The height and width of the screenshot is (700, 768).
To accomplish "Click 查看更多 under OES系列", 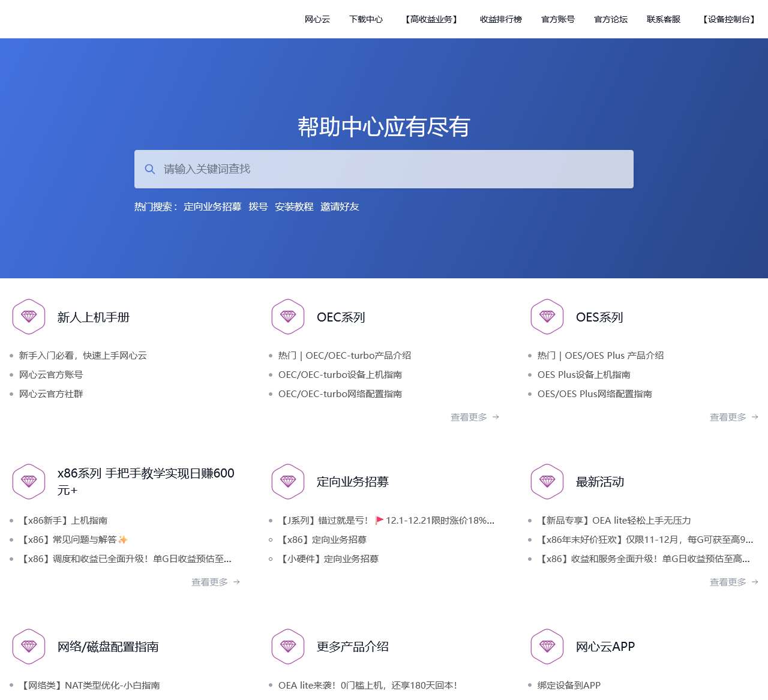I will coord(734,417).
